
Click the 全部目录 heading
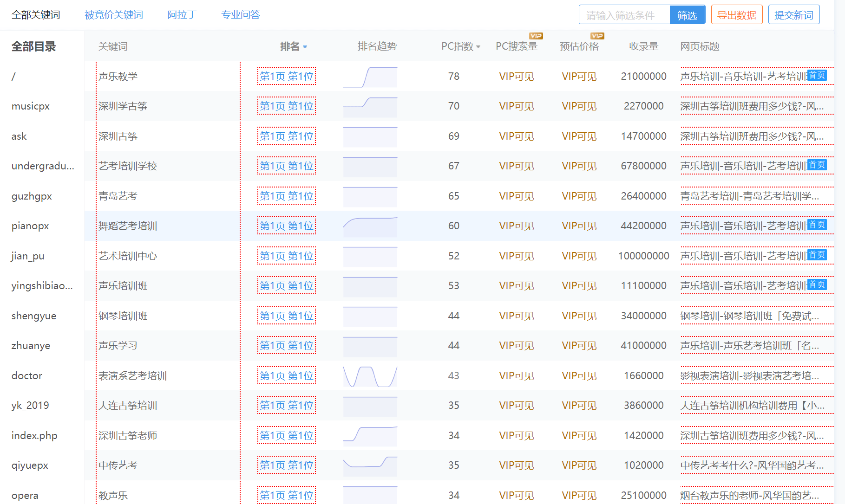click(33, 46)
